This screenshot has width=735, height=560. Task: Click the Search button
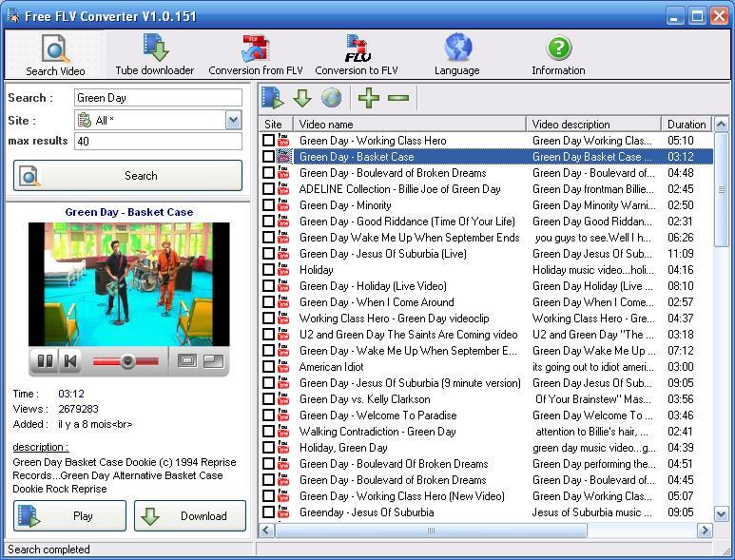point(128,176)
